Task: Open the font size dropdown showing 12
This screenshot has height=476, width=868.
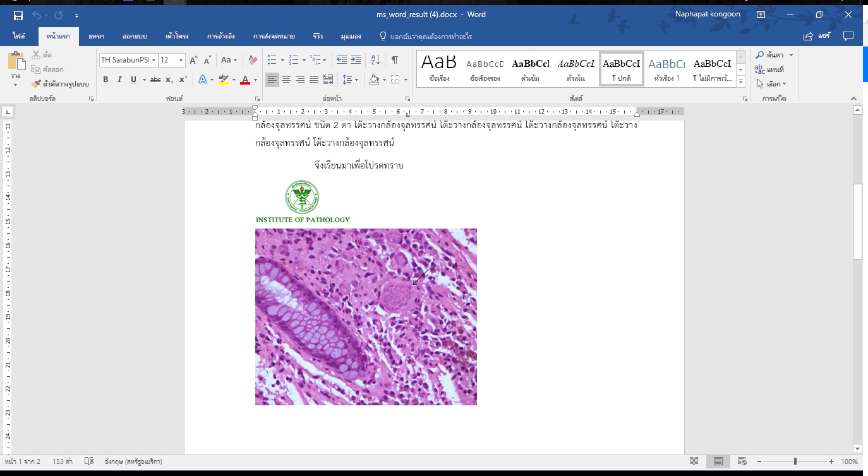Action: coord(181,60)
